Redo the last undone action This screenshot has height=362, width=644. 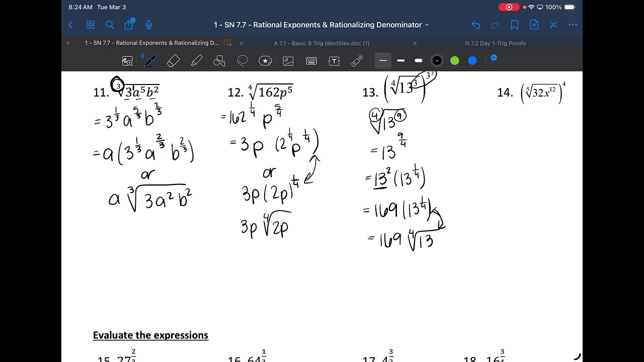tap(495, 25)
